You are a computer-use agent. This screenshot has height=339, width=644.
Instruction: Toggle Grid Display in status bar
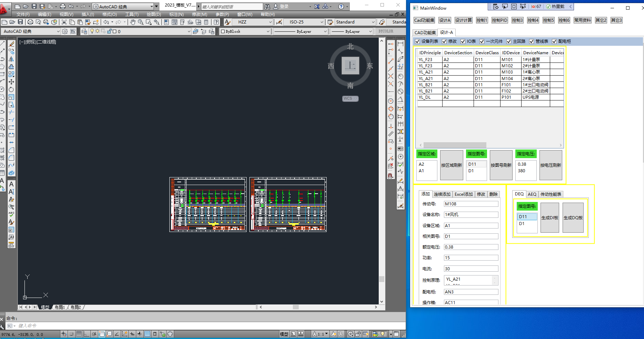79,334
